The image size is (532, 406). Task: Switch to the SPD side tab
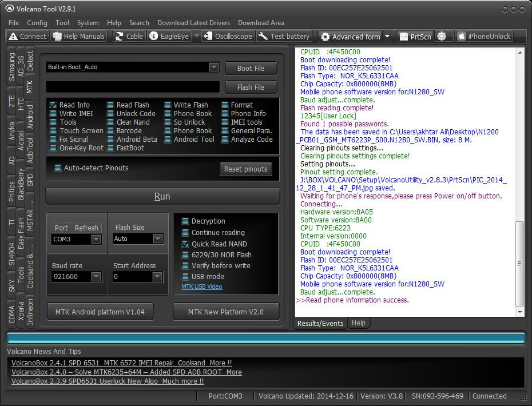(30, 180)
